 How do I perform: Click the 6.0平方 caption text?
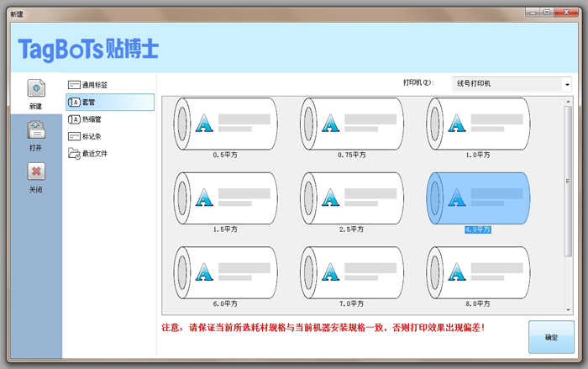pyautogui.click(x=225, y=303)
